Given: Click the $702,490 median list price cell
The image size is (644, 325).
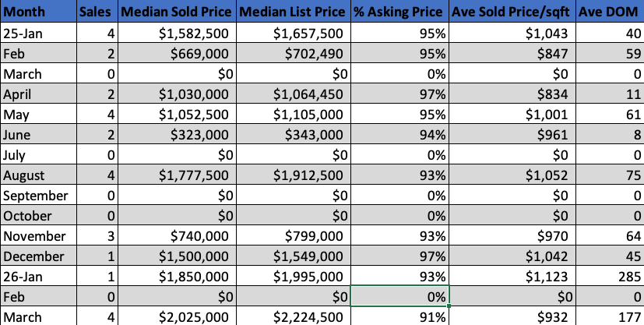Looking at the screenshot, I should [x=292, y=53].
